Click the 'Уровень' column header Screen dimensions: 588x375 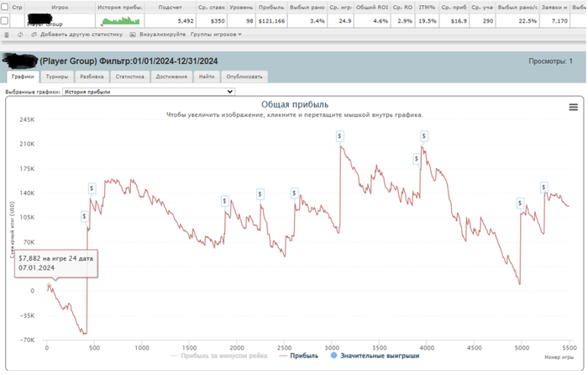coord(241,7)
